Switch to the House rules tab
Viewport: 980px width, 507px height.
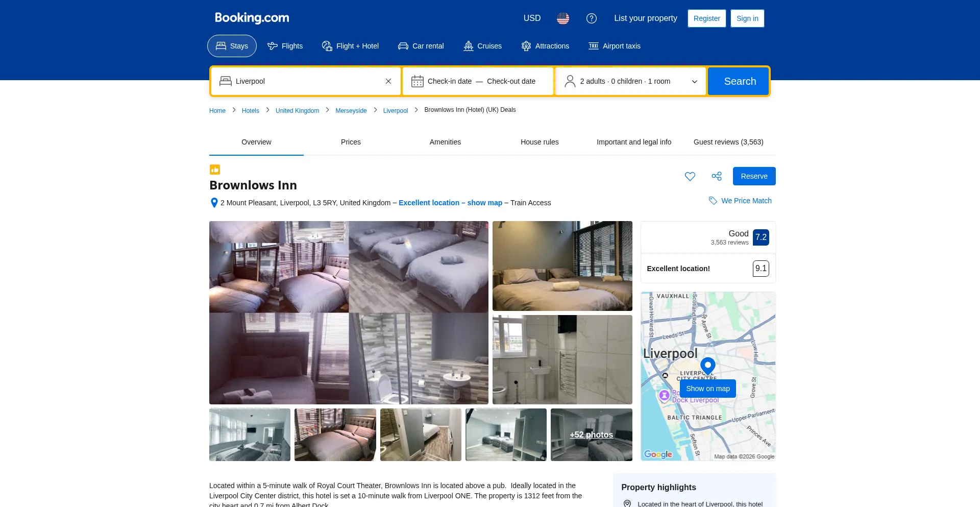[540, 142]
